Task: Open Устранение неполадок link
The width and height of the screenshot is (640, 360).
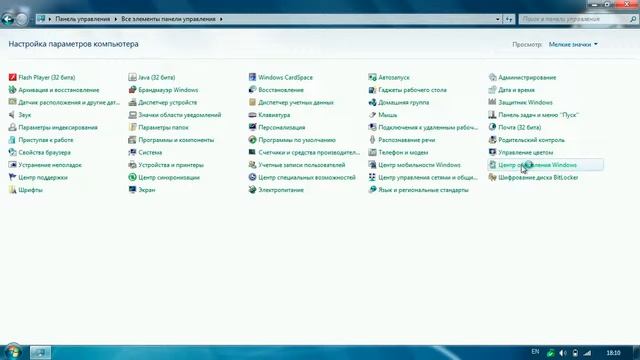Action: pos(50,165)
